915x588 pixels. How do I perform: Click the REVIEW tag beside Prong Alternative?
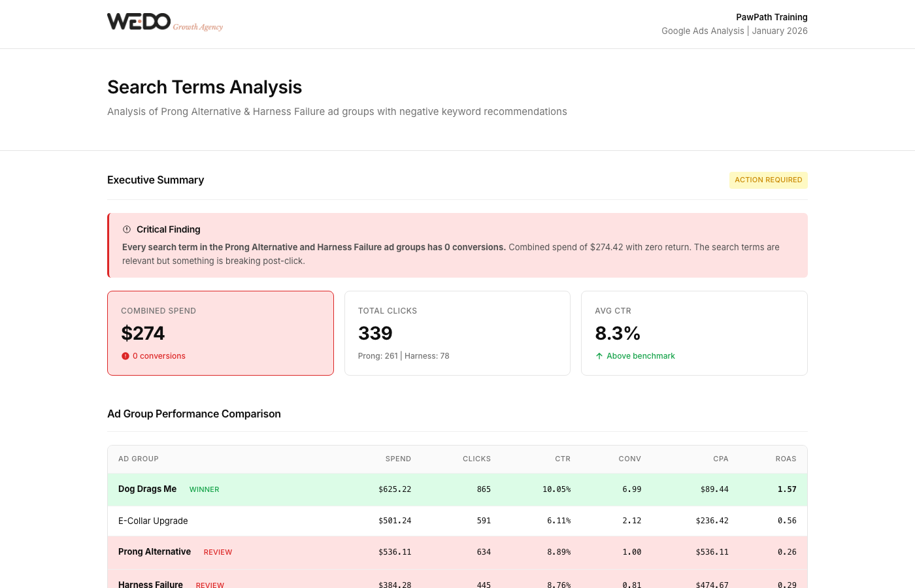pos(218,552)
